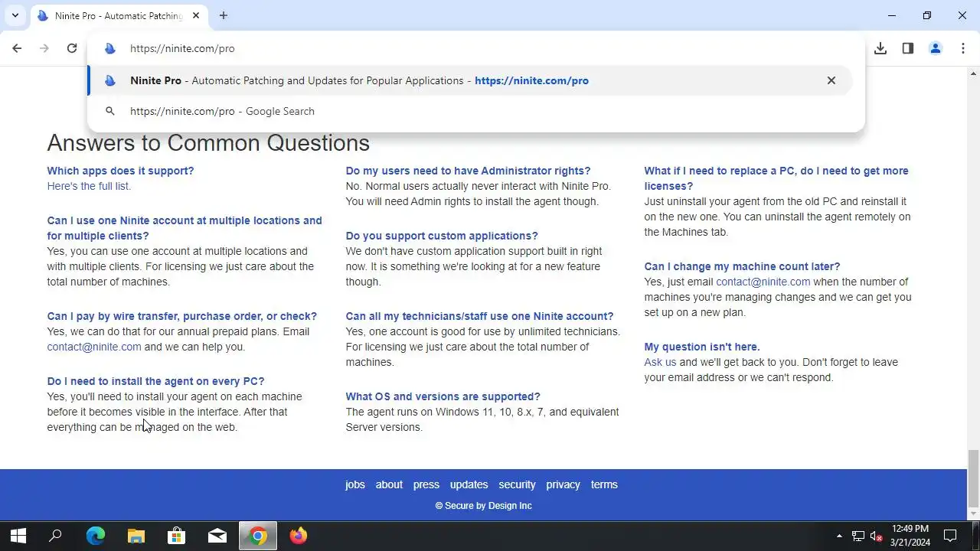
Task: Click "Which apps does it support?" heading
Action: coord(120,171)
